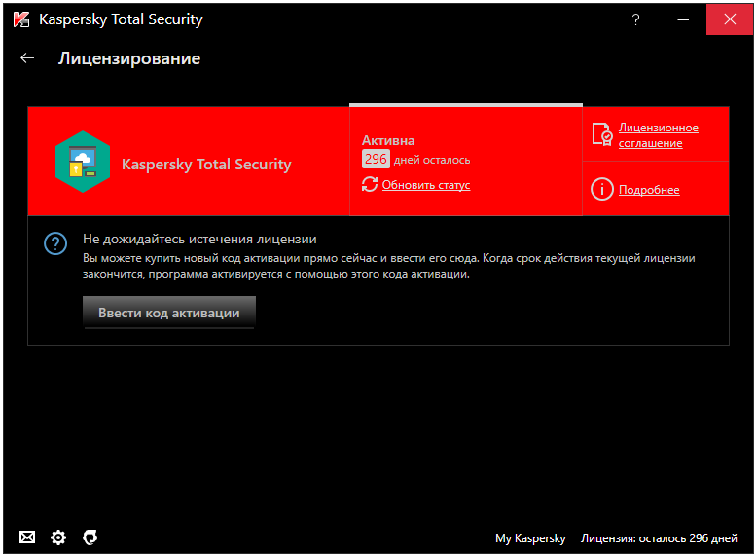Click the 296 days remaining badge
The image size is (756, 556).
(376, 159)
